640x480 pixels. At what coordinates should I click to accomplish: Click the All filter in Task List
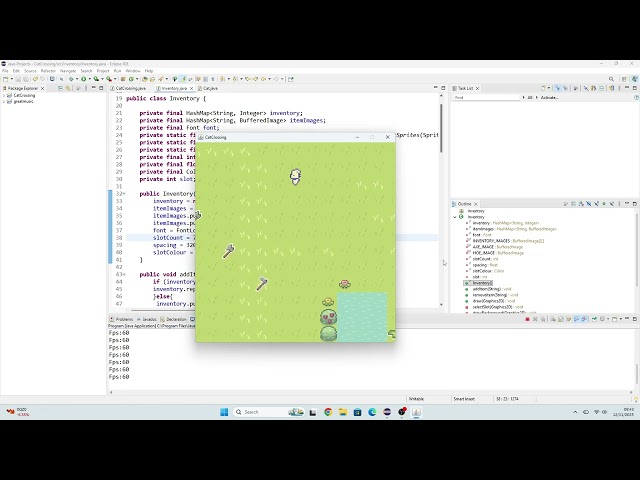(530, 98)
